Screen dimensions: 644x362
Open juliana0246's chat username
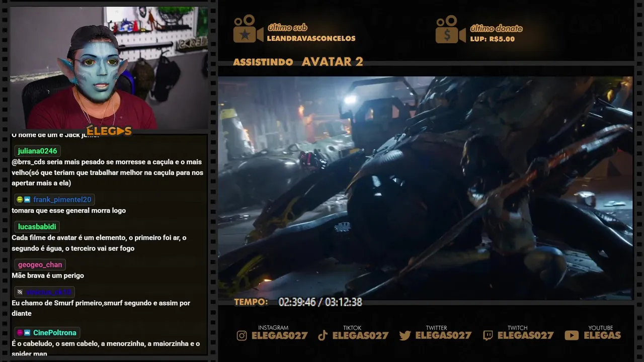[37, 151]
